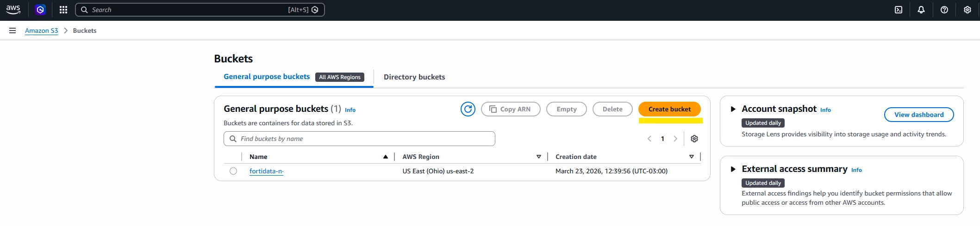This screenshot has width=980, height=226.
Task: Go to next page of buckets
Action: 675,139
